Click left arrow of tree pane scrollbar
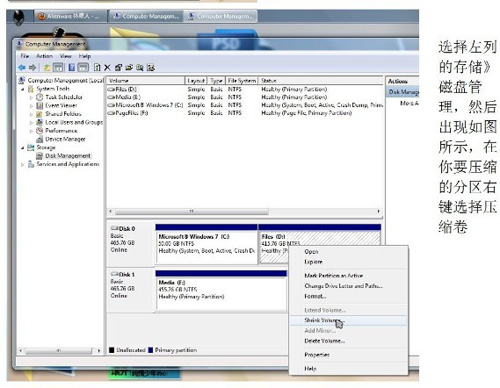The height and width of the screenshot is (388, 500). pos(21,351)
